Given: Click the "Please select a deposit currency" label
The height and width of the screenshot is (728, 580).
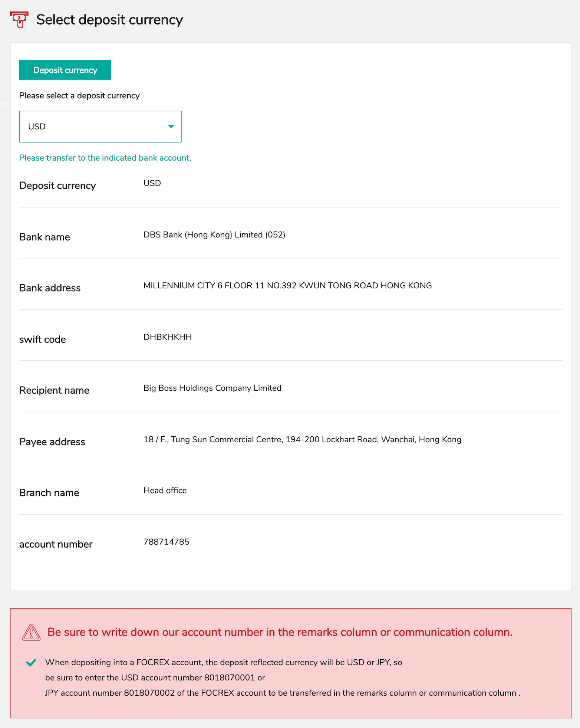Looking at the screenshot, I should click(x=79, y=95).
